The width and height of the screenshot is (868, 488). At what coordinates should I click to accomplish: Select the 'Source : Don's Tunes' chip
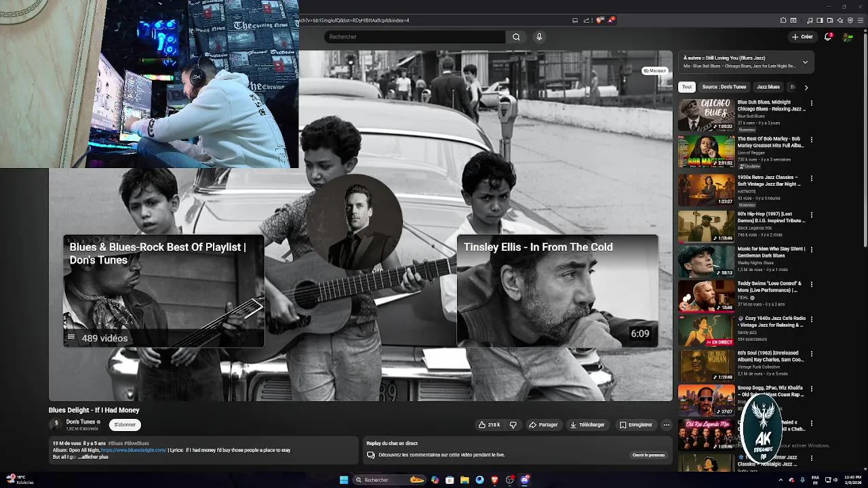tap(724, 87)
